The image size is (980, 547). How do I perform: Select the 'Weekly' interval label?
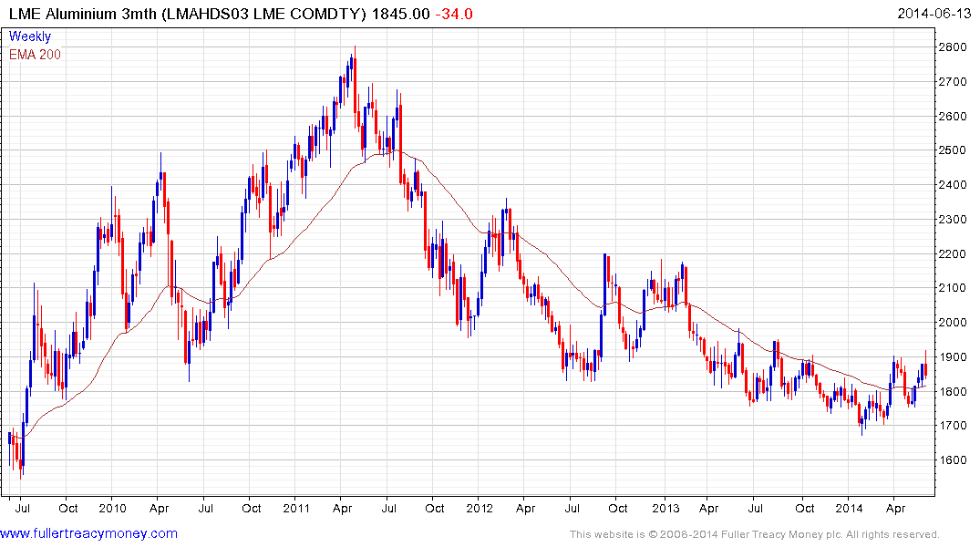[29, 36]
